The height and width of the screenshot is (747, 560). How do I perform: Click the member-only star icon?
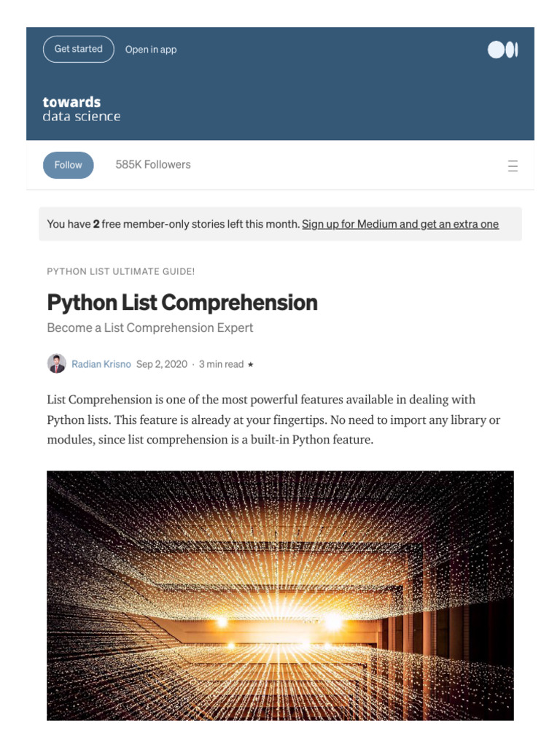pos(251,365)
